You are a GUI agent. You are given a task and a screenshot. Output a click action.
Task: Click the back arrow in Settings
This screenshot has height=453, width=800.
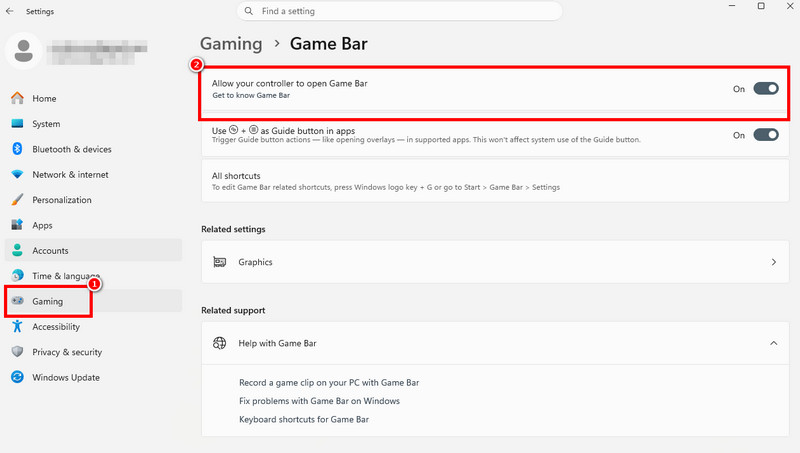tap(10, 11)
